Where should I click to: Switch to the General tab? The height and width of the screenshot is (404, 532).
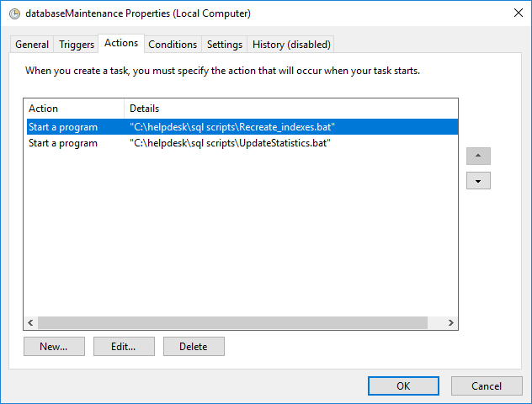[x=32, y=45]
